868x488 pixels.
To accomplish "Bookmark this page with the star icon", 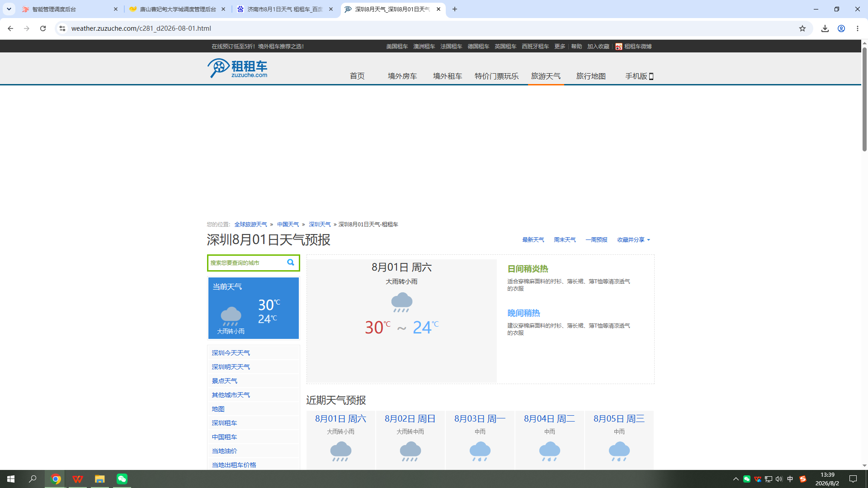I will click(802, 28).
